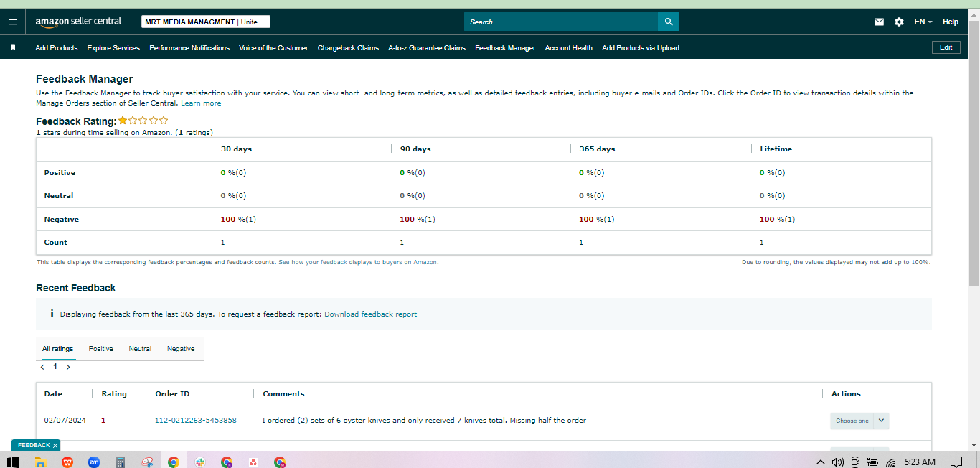980x468 pixels.
Task: Open the MRT MEDIA MANAGMENT account switcher
Action: [206, 22]
